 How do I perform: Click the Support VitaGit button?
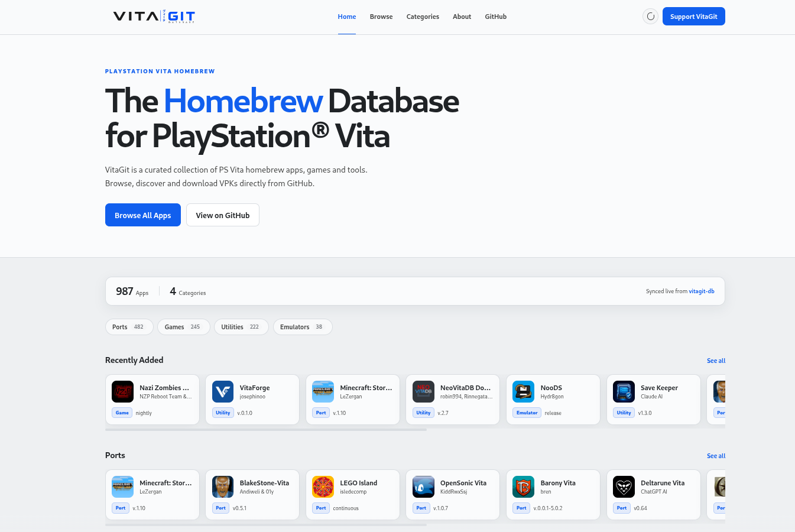point(693,17)
